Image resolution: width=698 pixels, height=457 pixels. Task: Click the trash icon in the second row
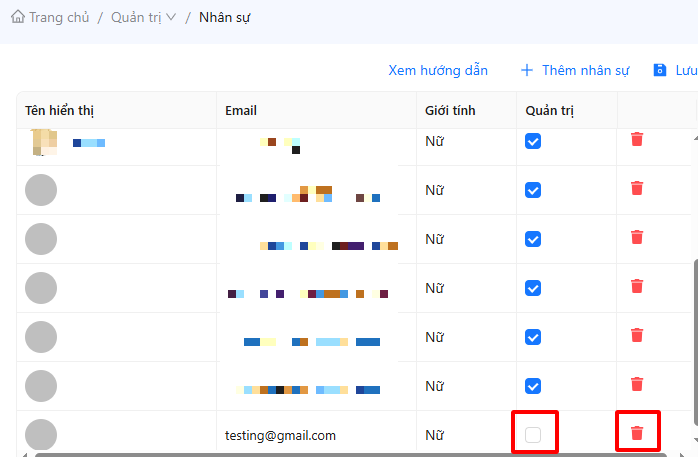pos(637,188)
